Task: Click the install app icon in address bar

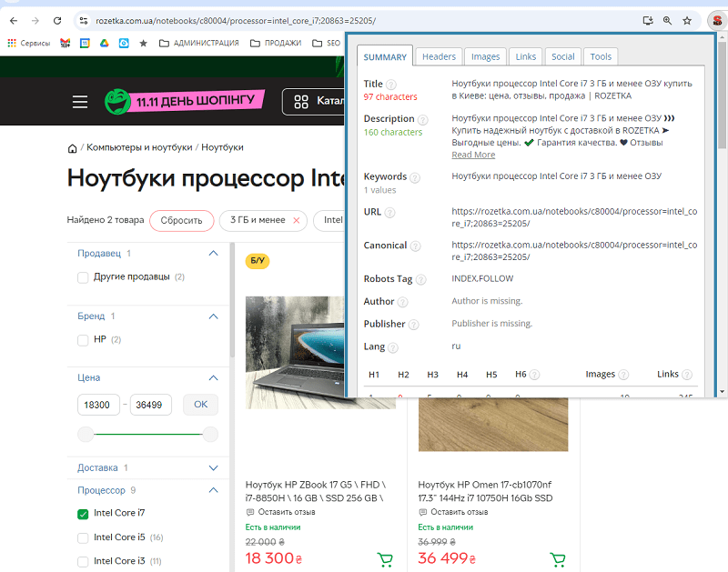Action: tap(648, 20)
